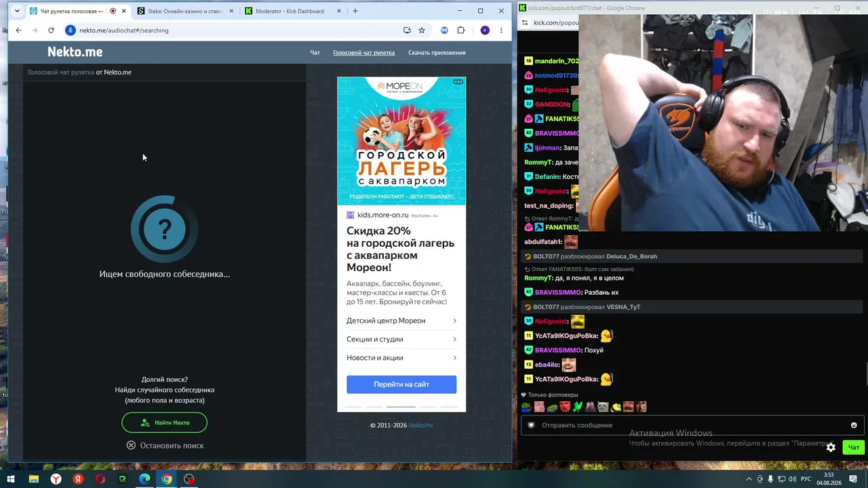
Task: Click the Перейти на сайт button
Action: [x=401, y=384]
